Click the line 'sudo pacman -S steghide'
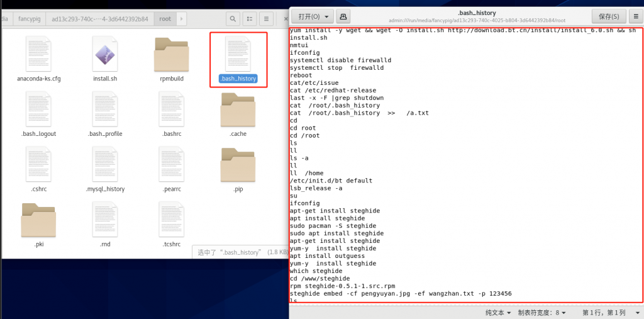 point(333,226)
